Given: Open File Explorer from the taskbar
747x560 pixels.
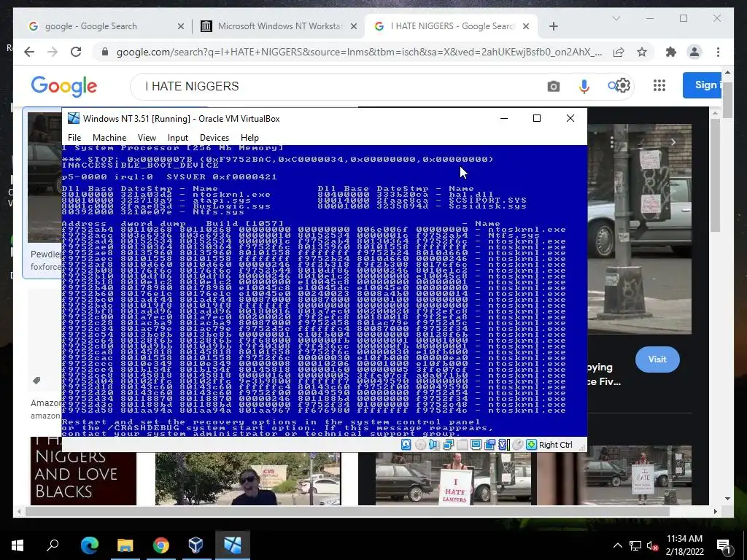Looking at the screenshot, I should 125,545.
